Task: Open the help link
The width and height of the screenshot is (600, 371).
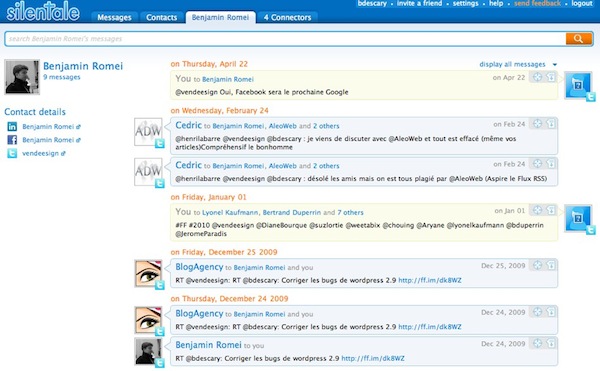Action: [496, 3]
